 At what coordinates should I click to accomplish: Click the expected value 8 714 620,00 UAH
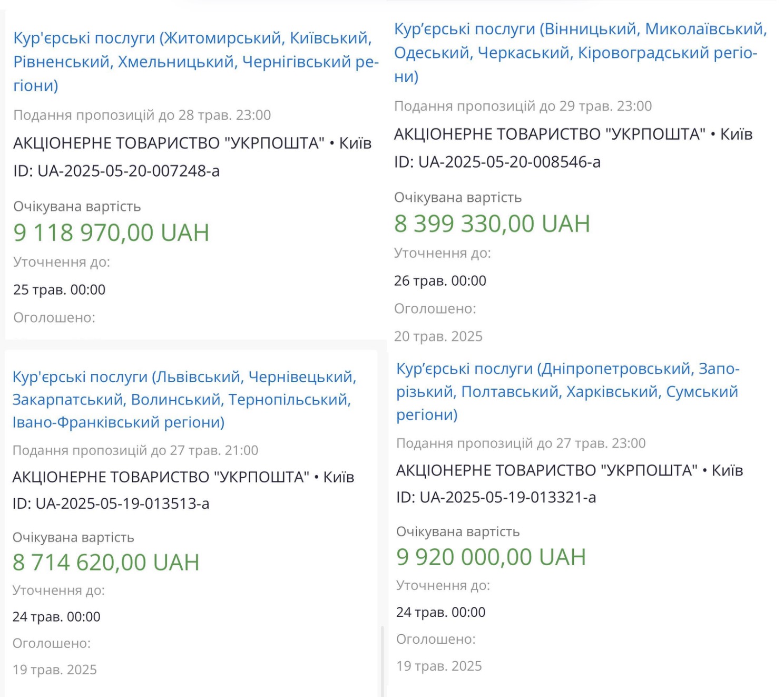(106, 562)
